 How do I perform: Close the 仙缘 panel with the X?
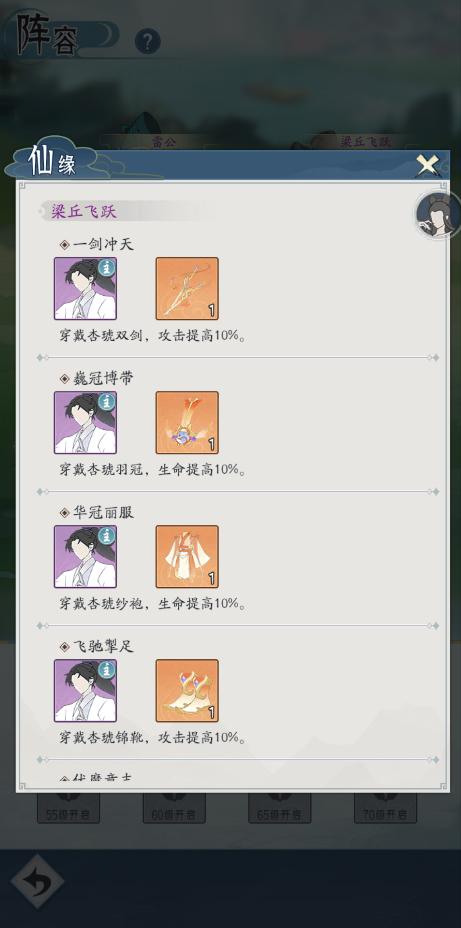point(427,165)
